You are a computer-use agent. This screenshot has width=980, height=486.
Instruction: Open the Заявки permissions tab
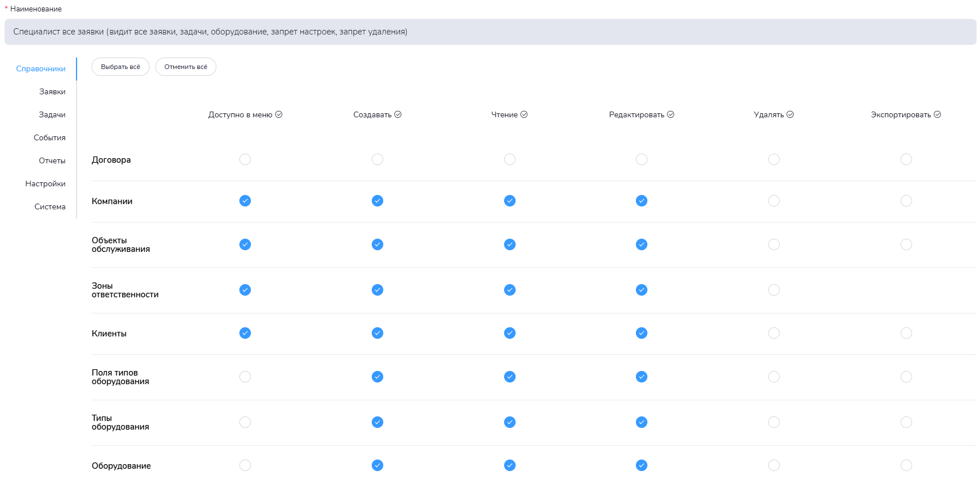tap(52, 91)
